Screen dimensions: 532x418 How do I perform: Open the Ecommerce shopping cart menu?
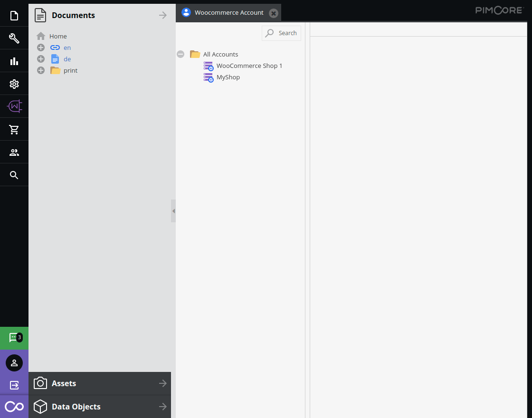[14, 129]
